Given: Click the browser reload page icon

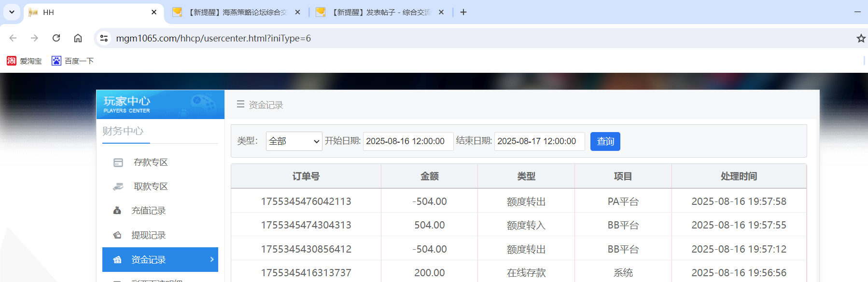Looking at the screenshot, I should point(56,38).
